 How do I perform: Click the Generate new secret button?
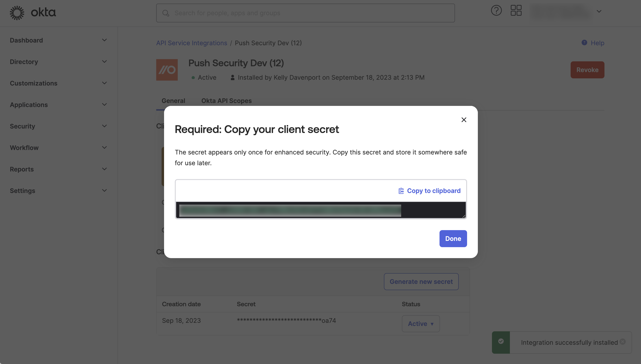421,281
